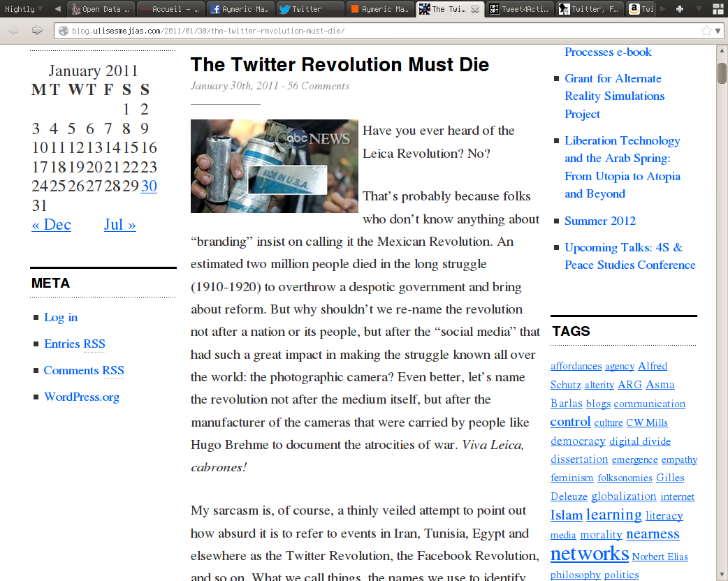Image resolution: width=728 pixels, height=581 pixels.
Task: Open a new tab with plus icon
Action: click(x=680, y=9)
